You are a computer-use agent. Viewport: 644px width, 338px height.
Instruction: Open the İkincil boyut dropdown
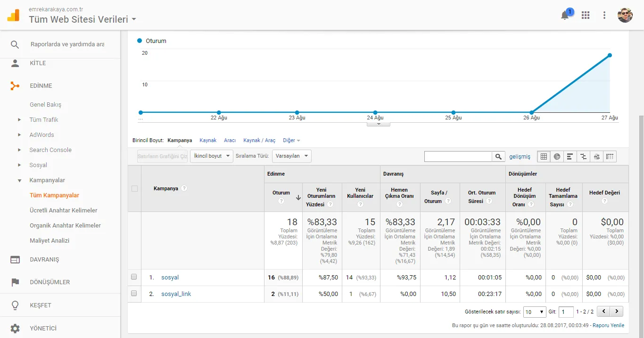pyautogui.click(x=211, y=156)
